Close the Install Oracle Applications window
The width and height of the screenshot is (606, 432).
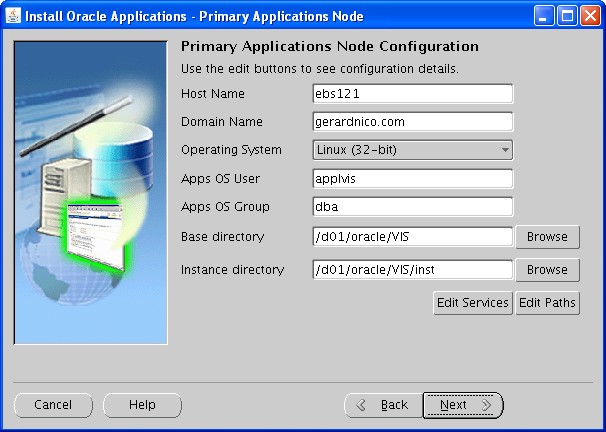coord(590,16)
